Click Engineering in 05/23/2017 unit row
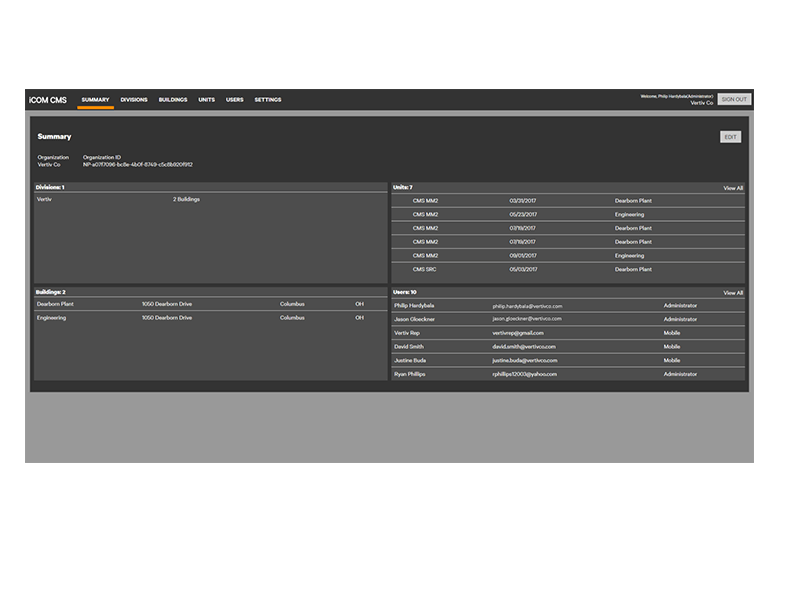The width and height of the screenshot is (800, 600). point(629,214)
